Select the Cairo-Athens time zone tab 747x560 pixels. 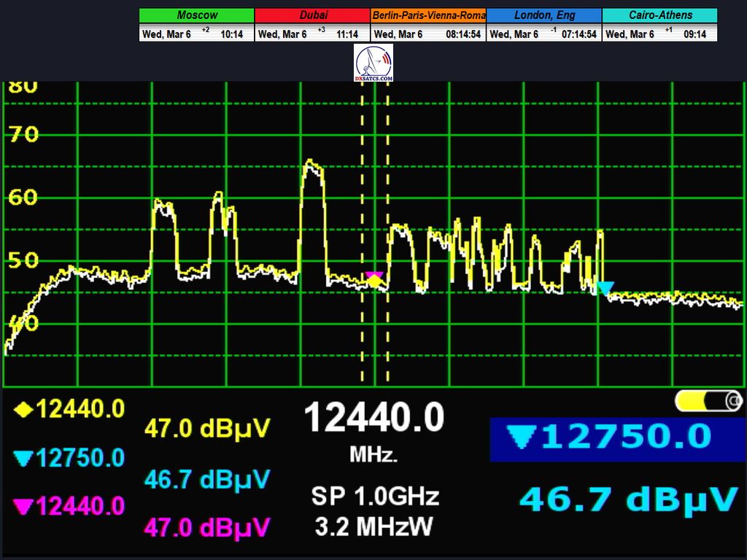click(x=659, y=15)
